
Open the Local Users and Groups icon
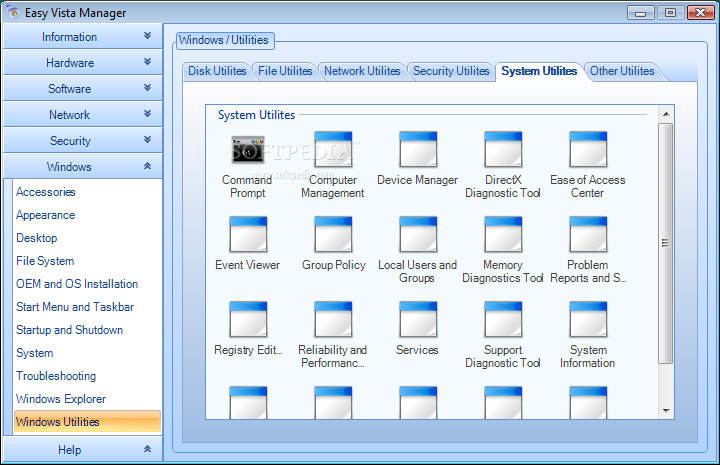[418, 235]
